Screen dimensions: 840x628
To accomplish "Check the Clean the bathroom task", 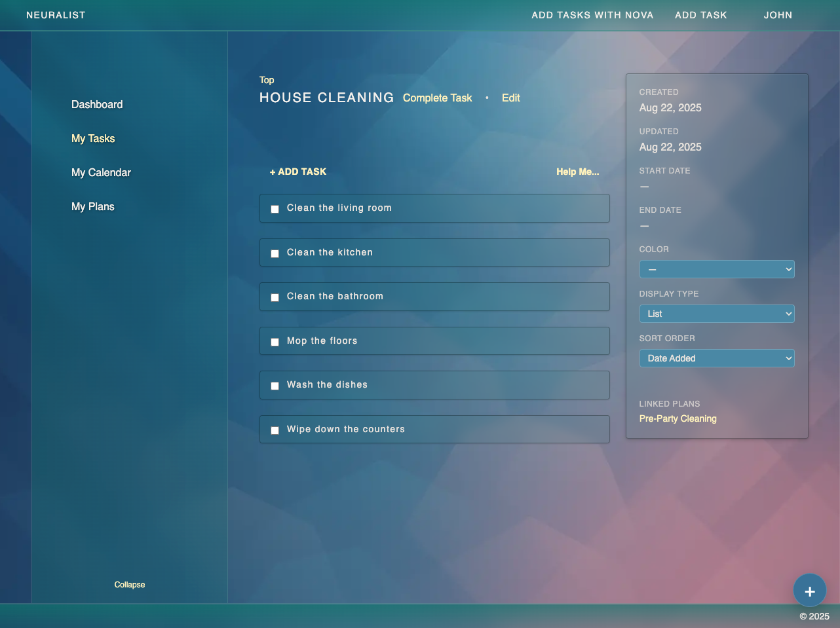I will (275, 297).
